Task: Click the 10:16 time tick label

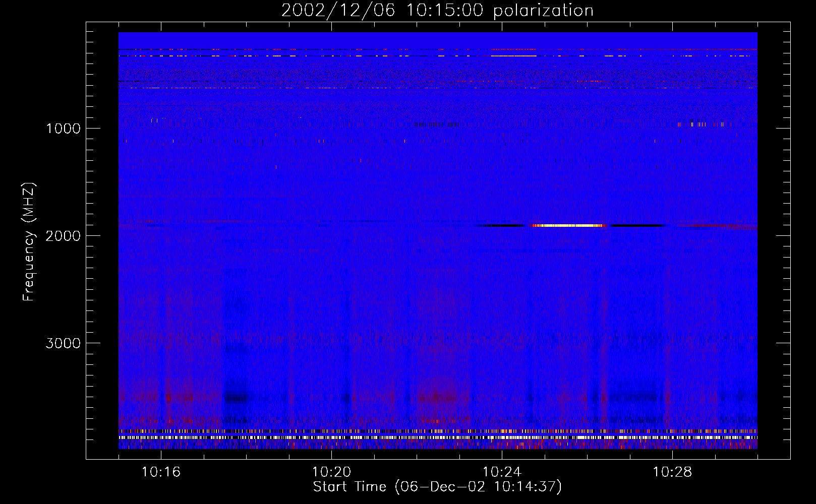Action: (x=161, y=472)
